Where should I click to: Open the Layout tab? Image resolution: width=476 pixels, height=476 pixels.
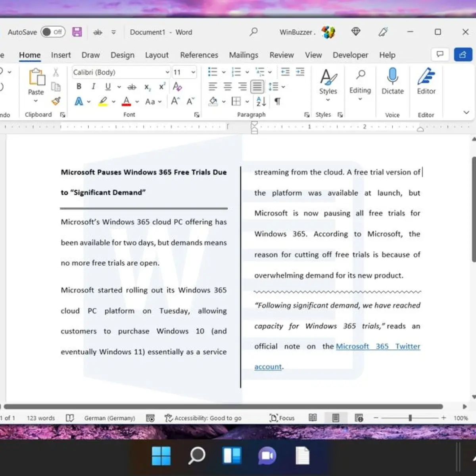pos(157,55)
